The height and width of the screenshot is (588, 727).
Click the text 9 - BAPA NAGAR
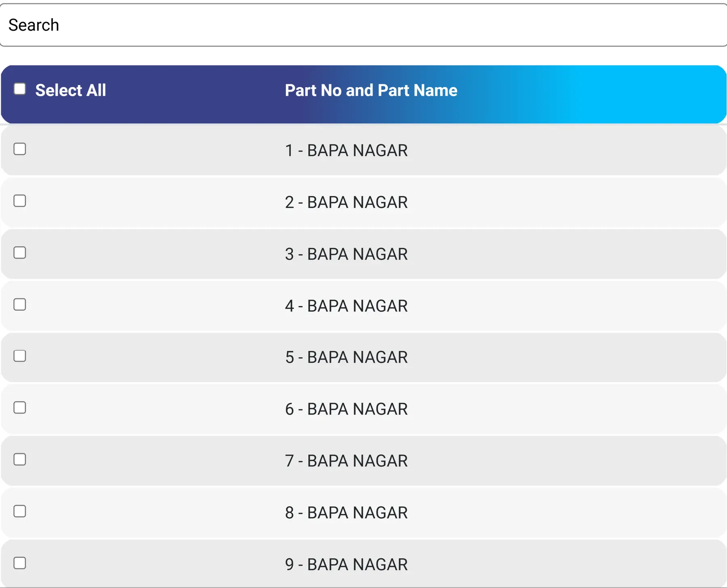click(x=347, y=565)
